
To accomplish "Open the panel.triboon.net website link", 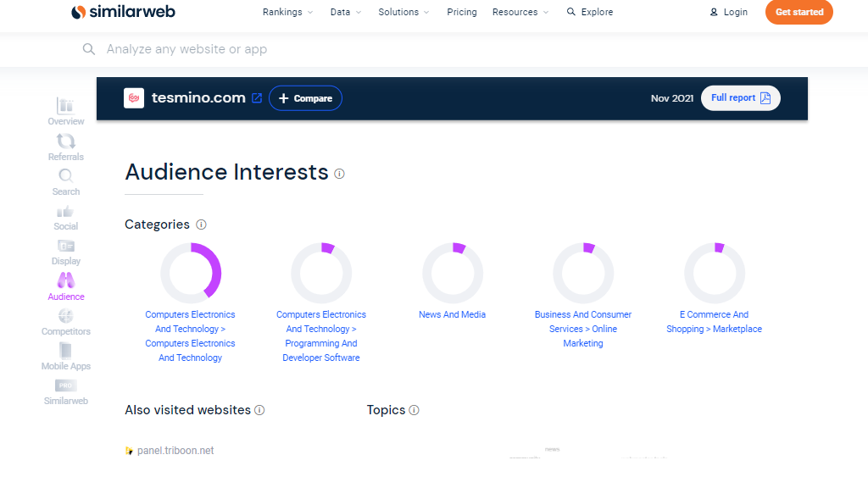I will click(x=175, y=451).
